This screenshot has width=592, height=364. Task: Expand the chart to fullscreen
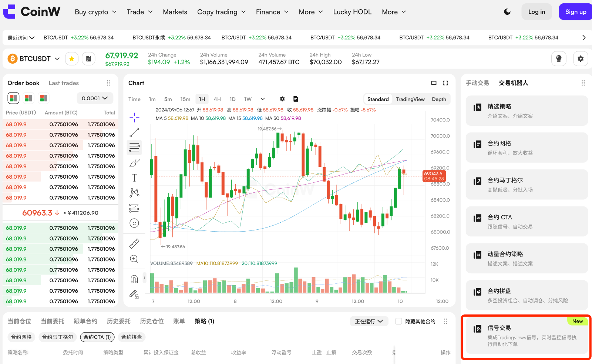click(445, 83)
